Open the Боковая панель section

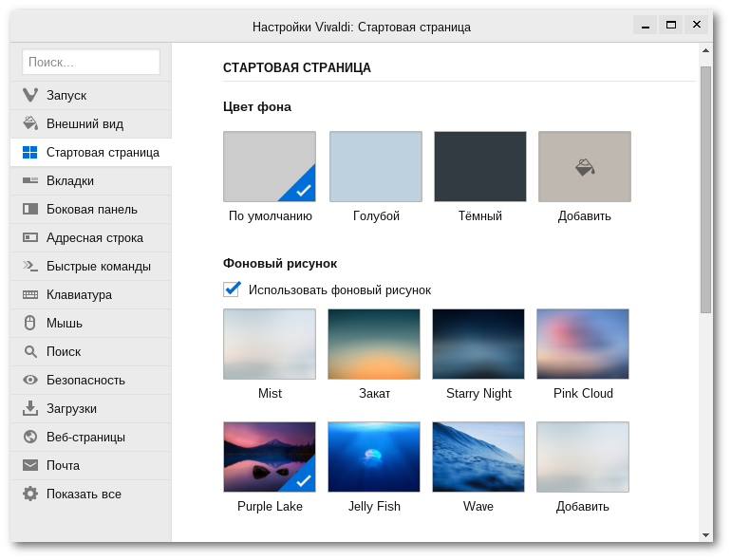pos(91,209)
